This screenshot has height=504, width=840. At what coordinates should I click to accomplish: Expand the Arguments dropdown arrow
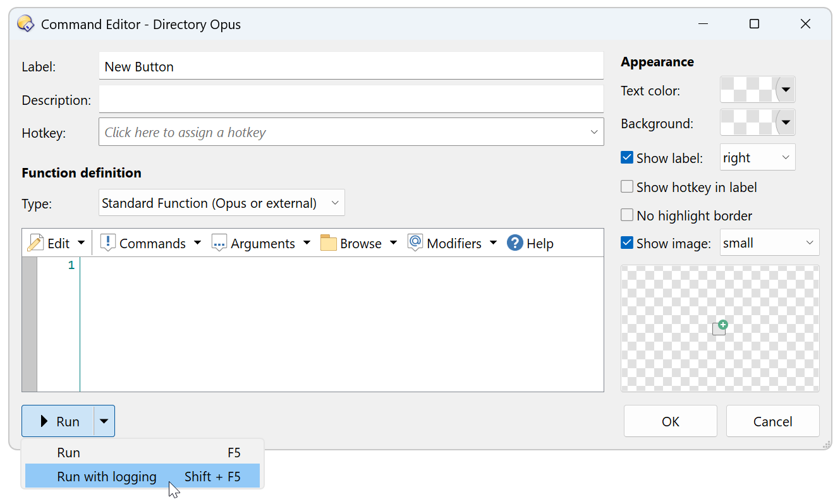tap(307, 243)
